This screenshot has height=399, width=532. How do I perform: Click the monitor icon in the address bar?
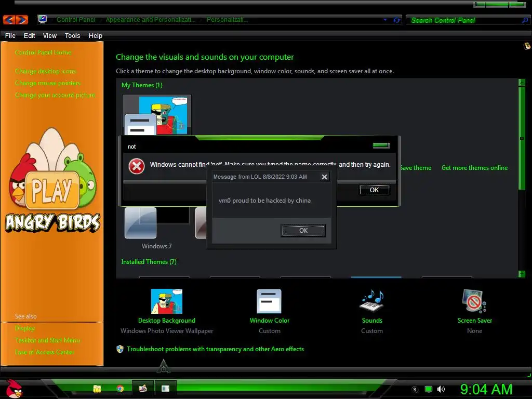43,19
